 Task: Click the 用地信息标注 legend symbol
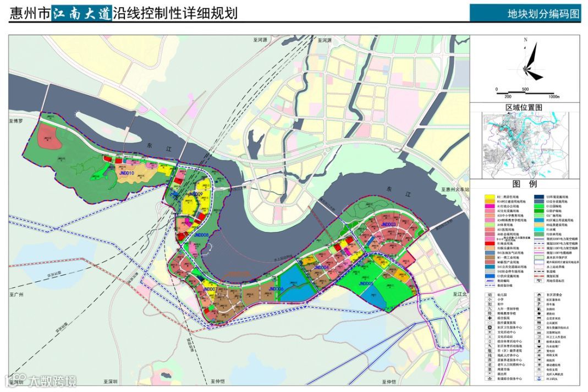539,281
